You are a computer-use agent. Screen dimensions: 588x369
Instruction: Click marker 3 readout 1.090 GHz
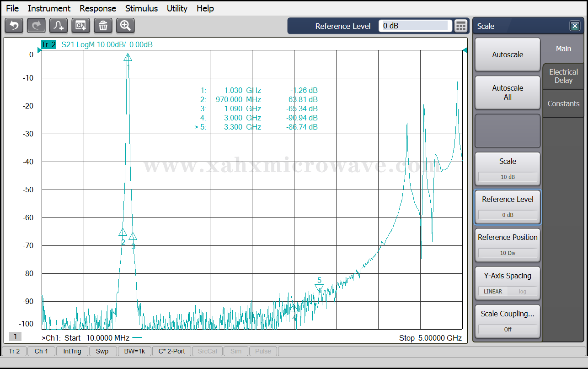click(242, 109)
